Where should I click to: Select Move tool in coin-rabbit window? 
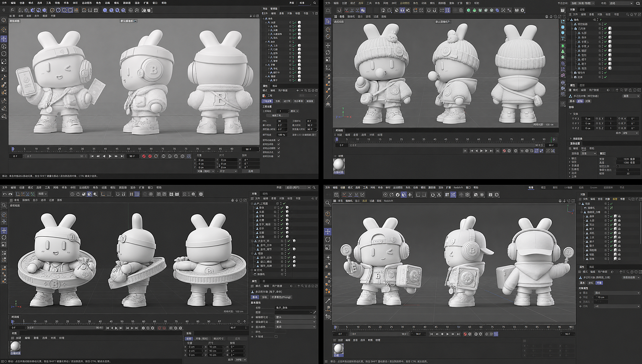(x=4, y=231)
